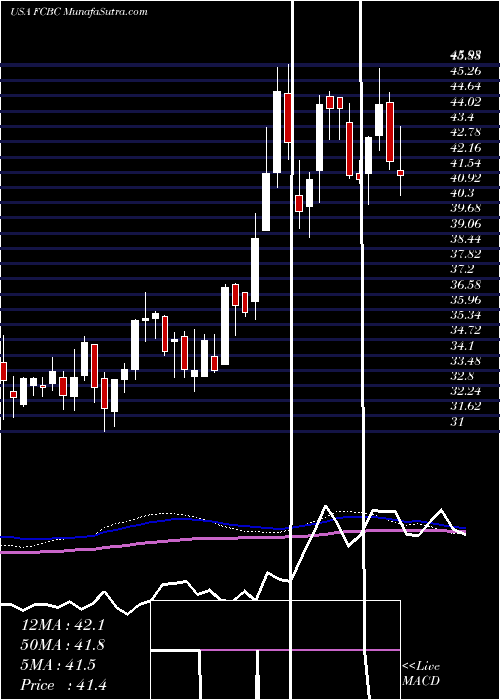500x700 pixels.
Task: Click the 42.16 price axis label
Action: pyautogui.click(x=466, y=147)
